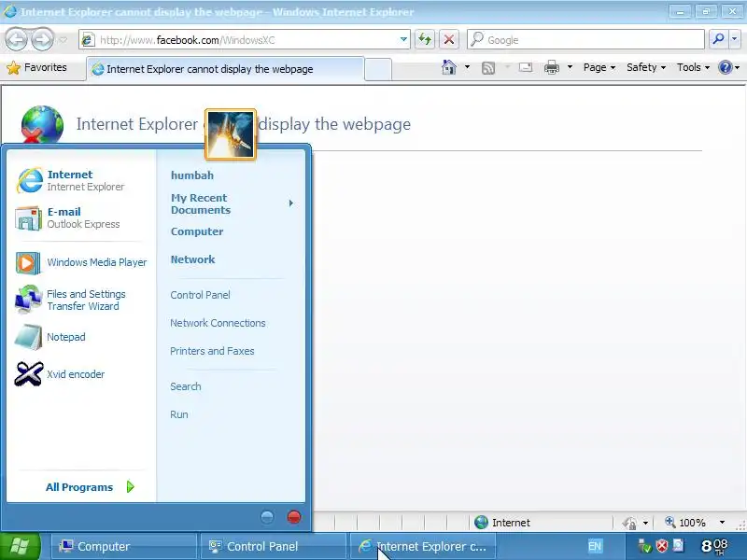Click the RSS feeds icon
This screenshot has width=747, height=560.
click(x=488, y=68)
